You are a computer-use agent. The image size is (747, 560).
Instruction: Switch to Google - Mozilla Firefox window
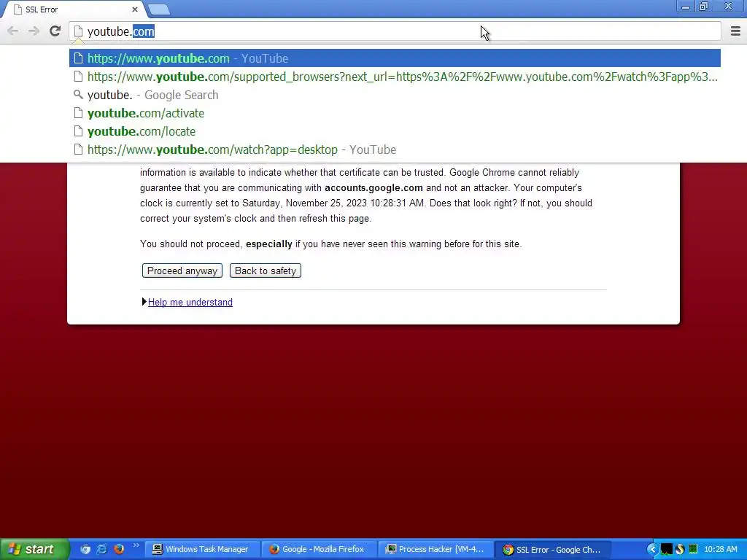320,549
